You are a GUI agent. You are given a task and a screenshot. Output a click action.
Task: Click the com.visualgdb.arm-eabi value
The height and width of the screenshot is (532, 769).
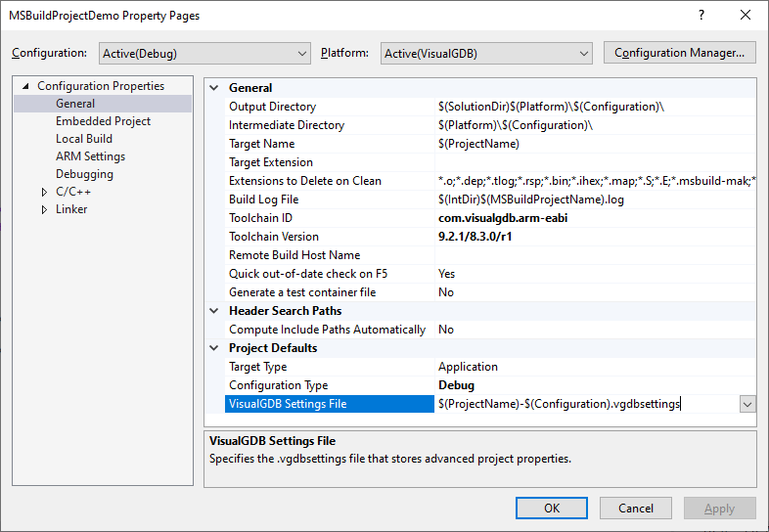503,218
